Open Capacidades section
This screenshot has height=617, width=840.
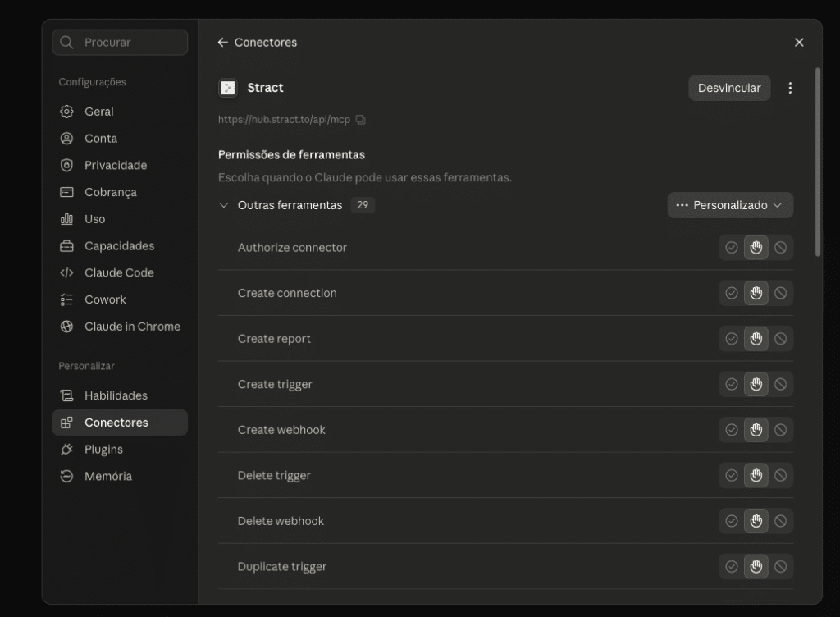(120, 246)
